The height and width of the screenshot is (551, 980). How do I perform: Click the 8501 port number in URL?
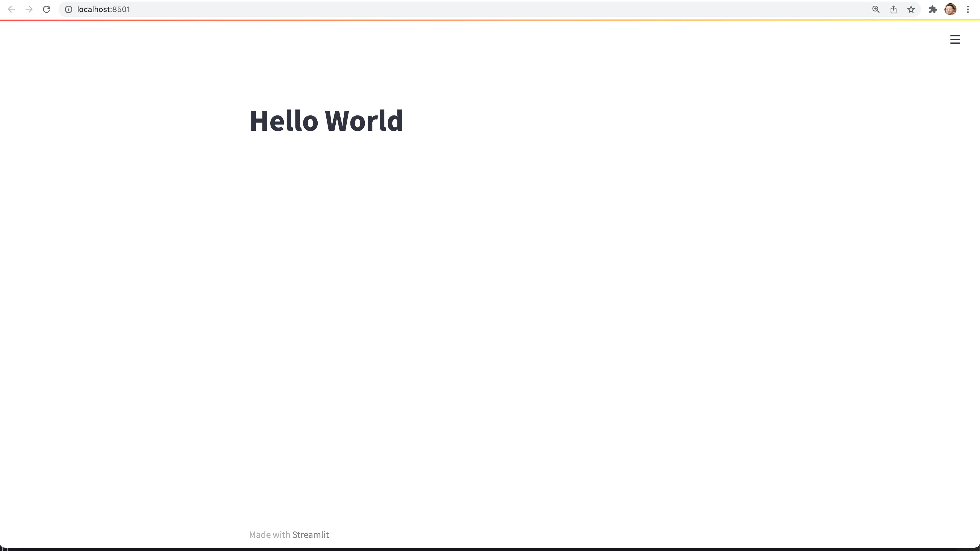(x=121, y=10)
